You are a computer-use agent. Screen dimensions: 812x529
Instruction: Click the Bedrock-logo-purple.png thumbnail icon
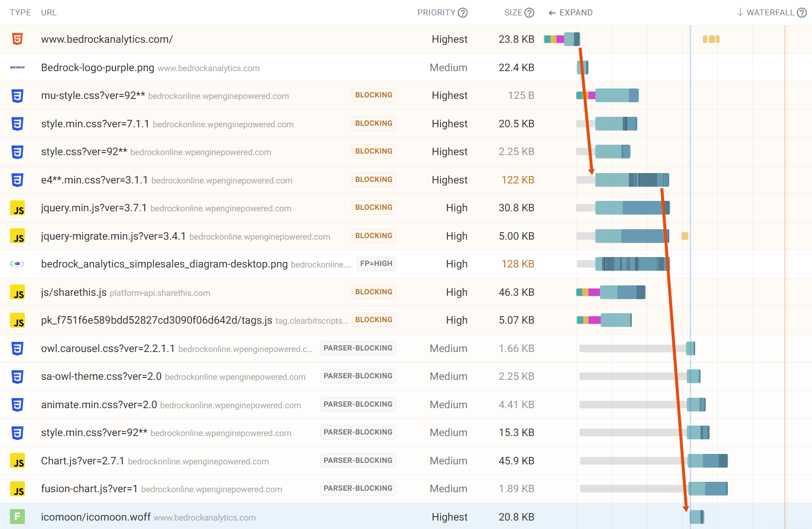17,67
